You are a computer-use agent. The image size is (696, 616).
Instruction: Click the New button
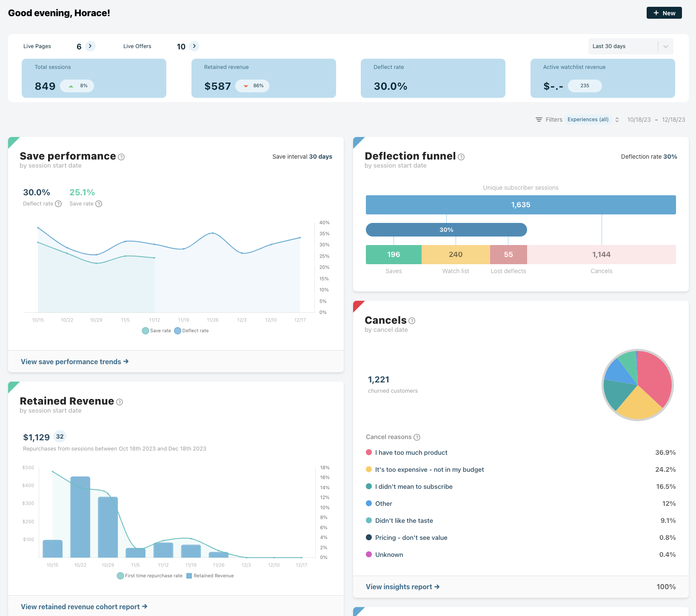coord(664,13)
